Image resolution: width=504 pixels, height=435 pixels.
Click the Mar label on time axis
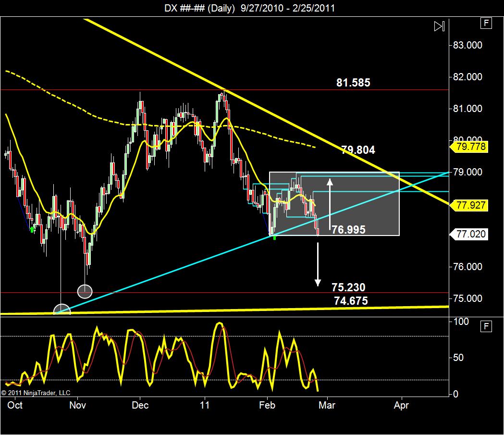coord(327,405)
